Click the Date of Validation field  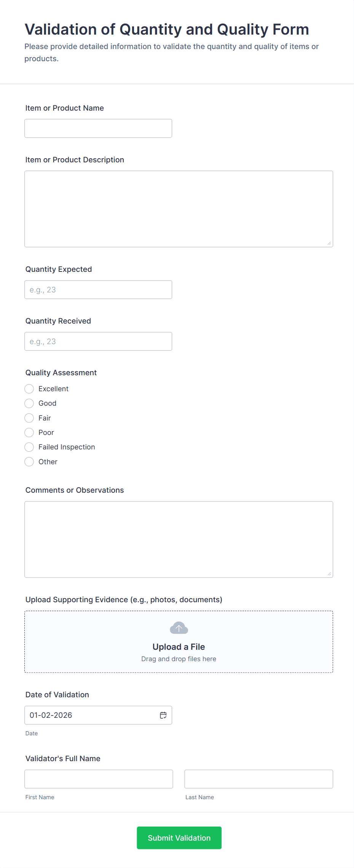(91, 715)
